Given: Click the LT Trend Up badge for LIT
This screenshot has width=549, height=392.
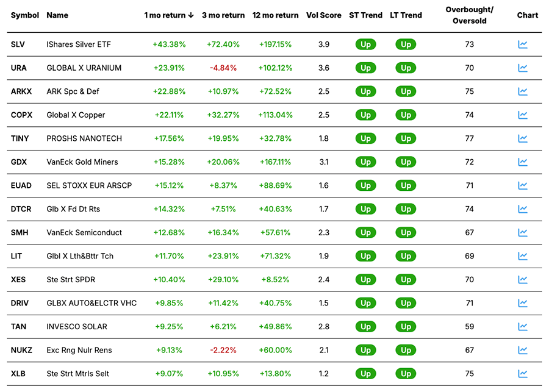Looking at the screenshot, I should (406, 256).
